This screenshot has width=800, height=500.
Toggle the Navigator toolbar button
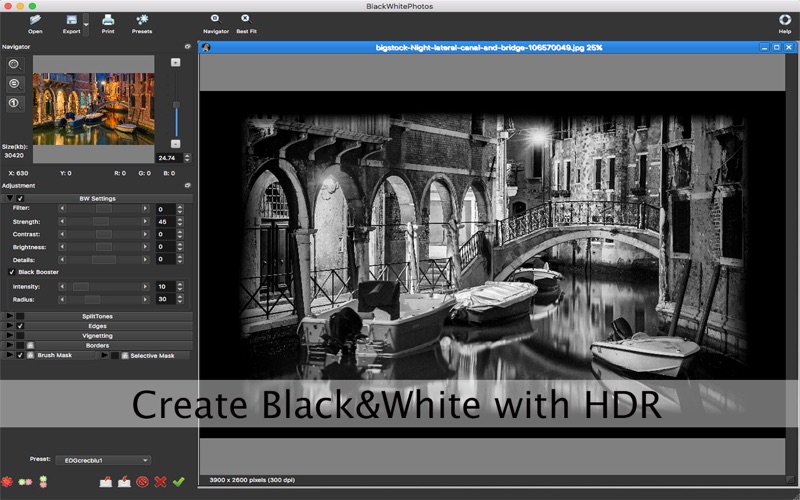coord(216,23)
